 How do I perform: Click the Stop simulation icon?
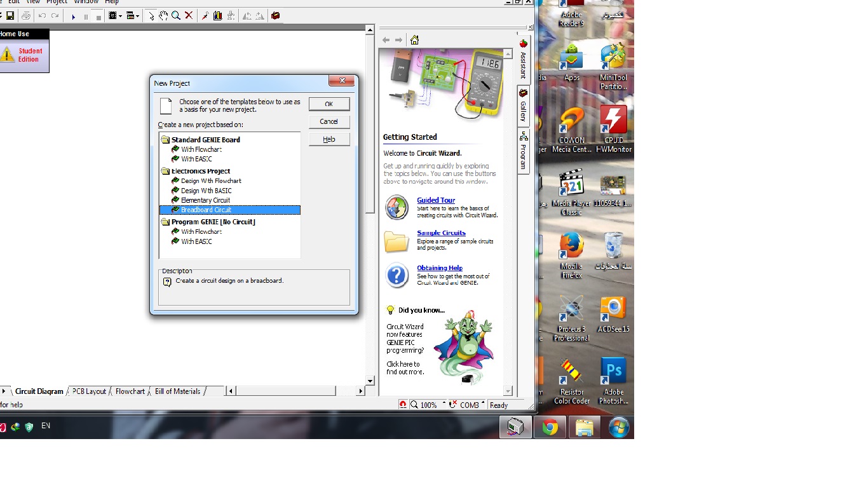[98, 17]
